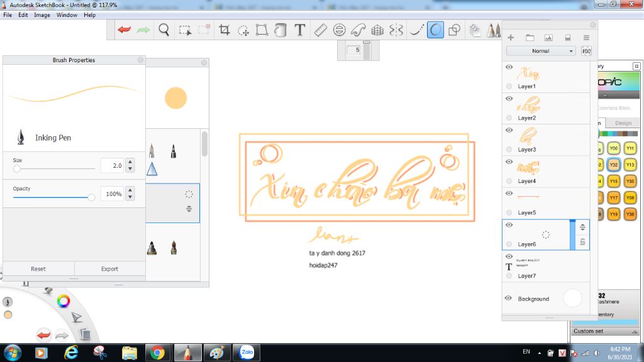Select the Flood Fill bucket tool

tap(280, 30)
